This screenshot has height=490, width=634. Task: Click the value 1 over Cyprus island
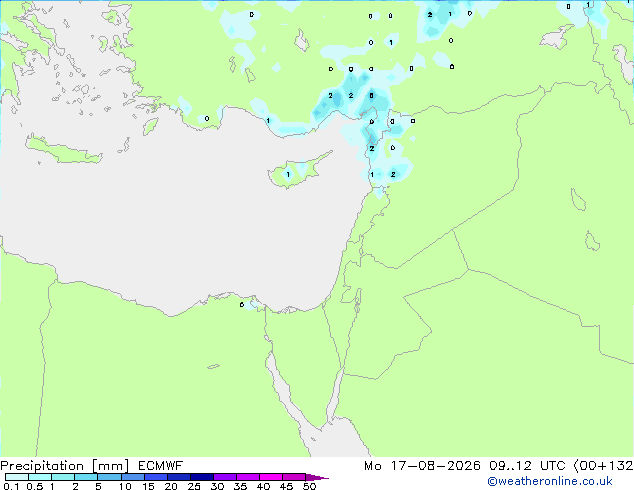coord(288,175)
